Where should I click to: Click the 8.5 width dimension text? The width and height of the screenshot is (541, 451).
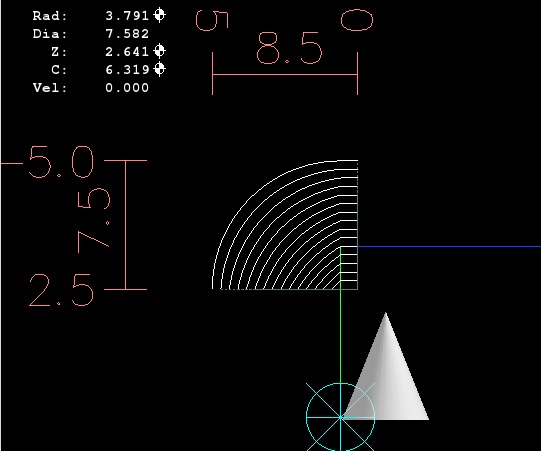(289, 48)
